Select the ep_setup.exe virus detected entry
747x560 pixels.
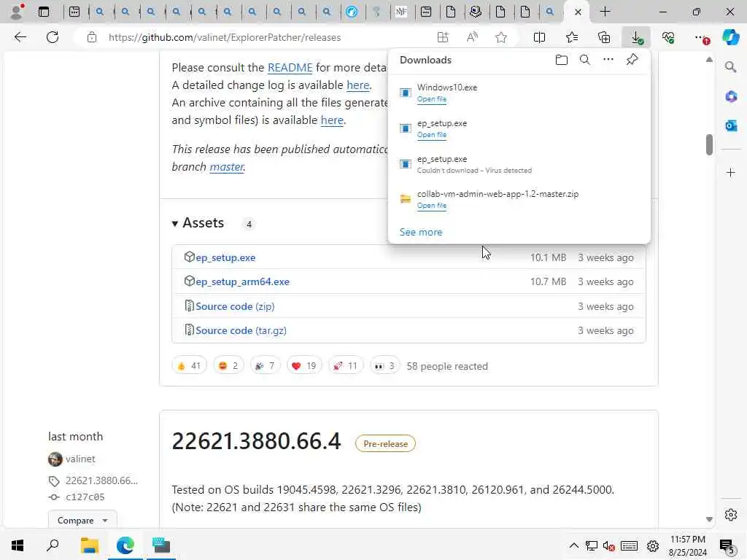pos(519,164)
